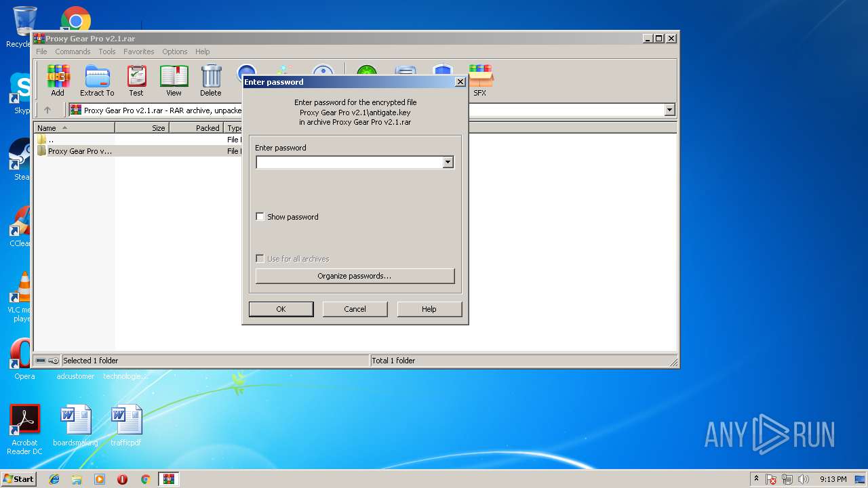Open the Commands menu
Viewport: 868px width, 488px height.
[x=73, y=52]
